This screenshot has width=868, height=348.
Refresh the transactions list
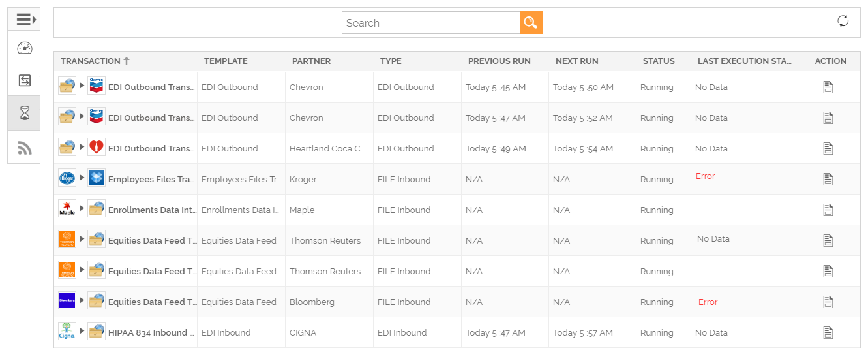843,21
